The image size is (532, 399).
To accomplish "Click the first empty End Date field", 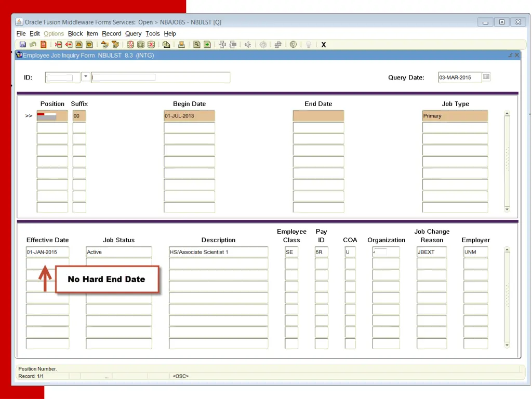I will click(x=318, y=116).
